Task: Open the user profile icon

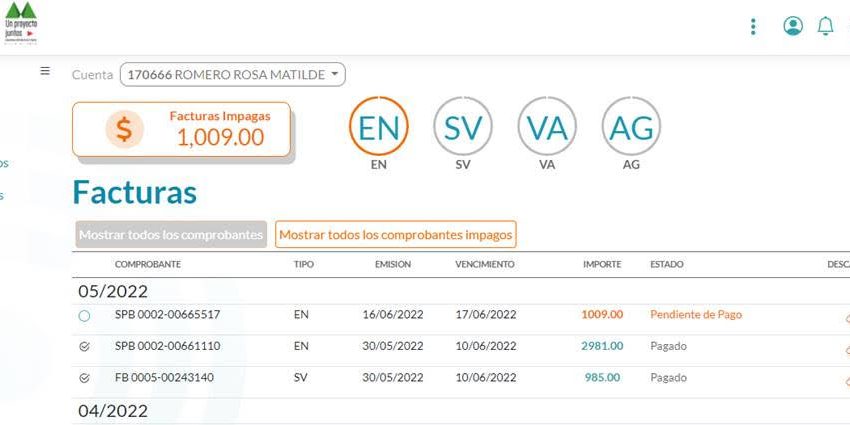Action: click(x=793, y=27)
